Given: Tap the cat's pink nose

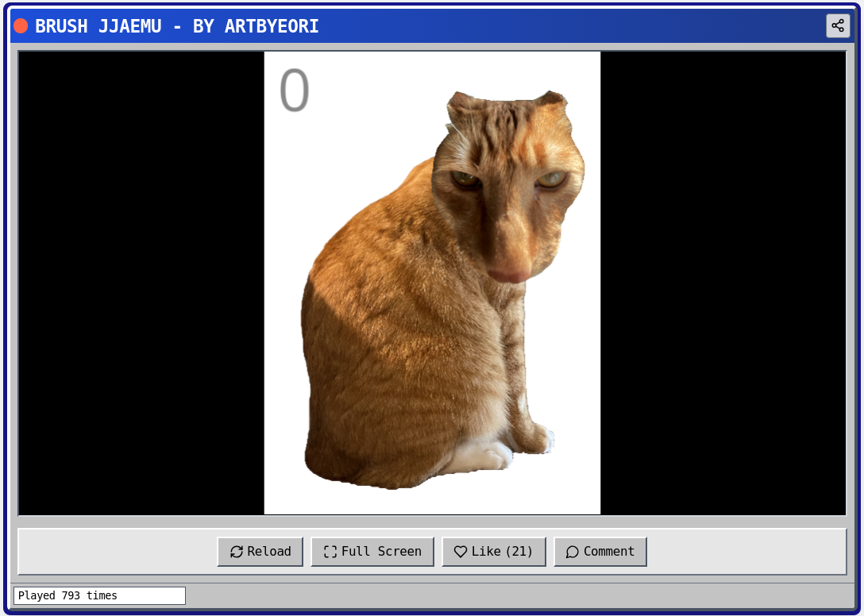Looking at the screenshot, I should pyautogui.click(x=508, y=274).
